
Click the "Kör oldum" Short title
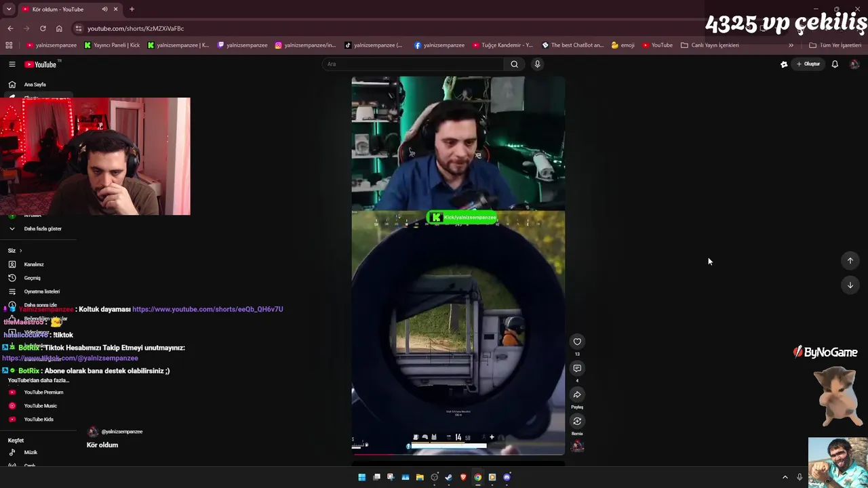pyautogui.click(x=102, y=445)
